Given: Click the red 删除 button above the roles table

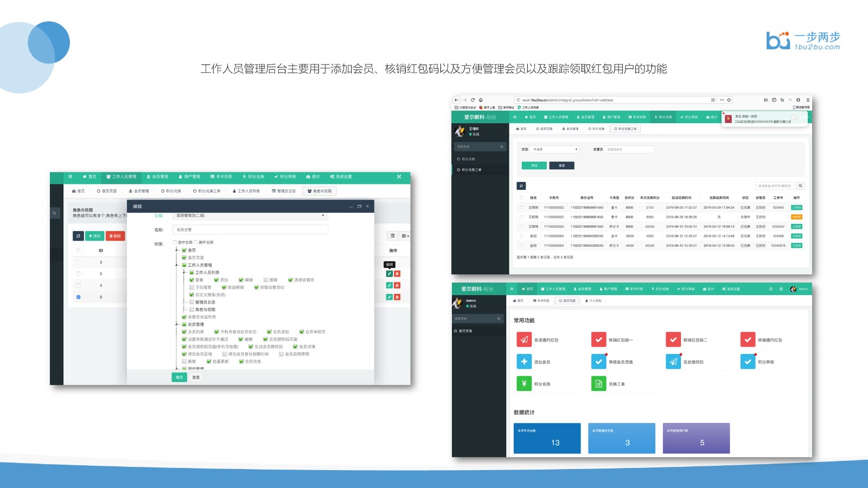Looking at the screenshot, I should pos(115,236).
